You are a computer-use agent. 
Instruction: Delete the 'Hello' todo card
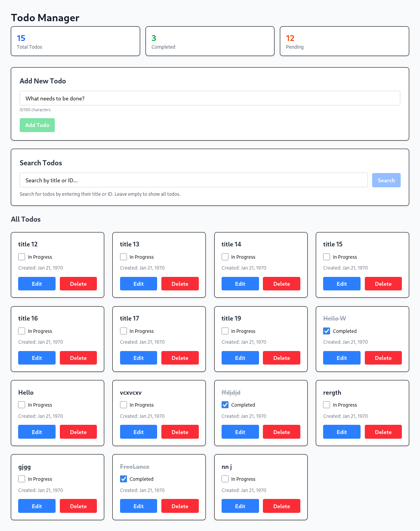78,432
